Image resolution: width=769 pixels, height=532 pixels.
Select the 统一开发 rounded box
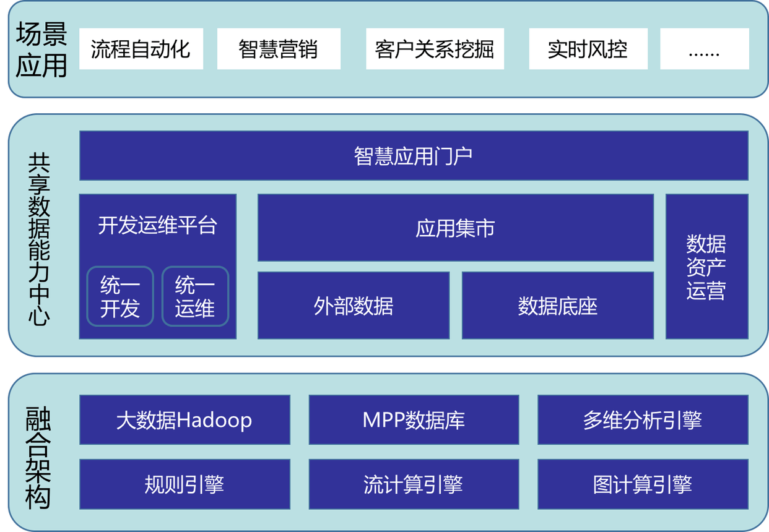120,296
